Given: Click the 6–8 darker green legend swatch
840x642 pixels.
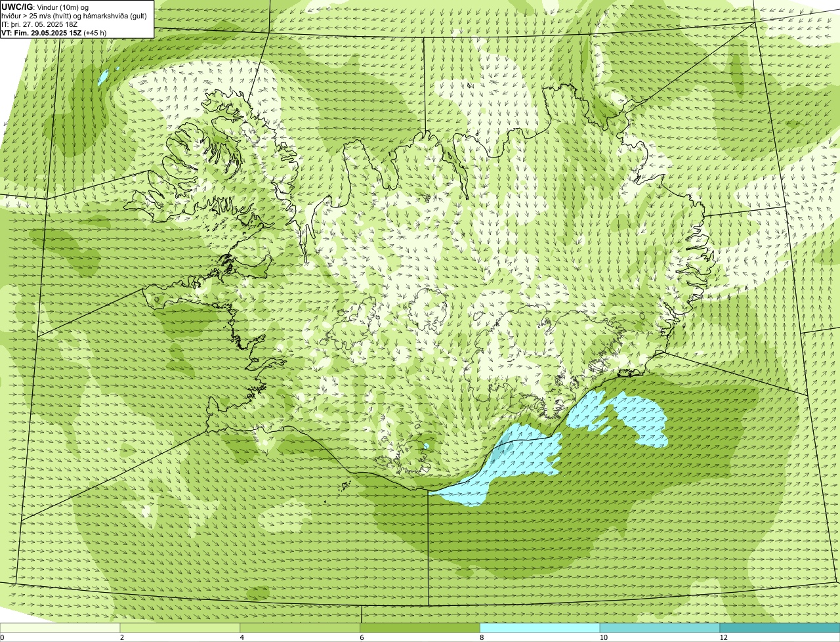Looking at the screenshot, I should pos(420,628).
